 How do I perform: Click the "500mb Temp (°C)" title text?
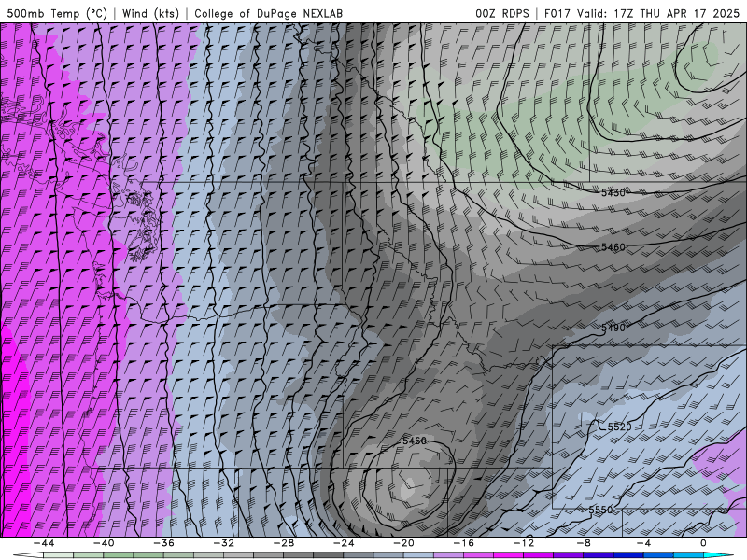point(57,13)
